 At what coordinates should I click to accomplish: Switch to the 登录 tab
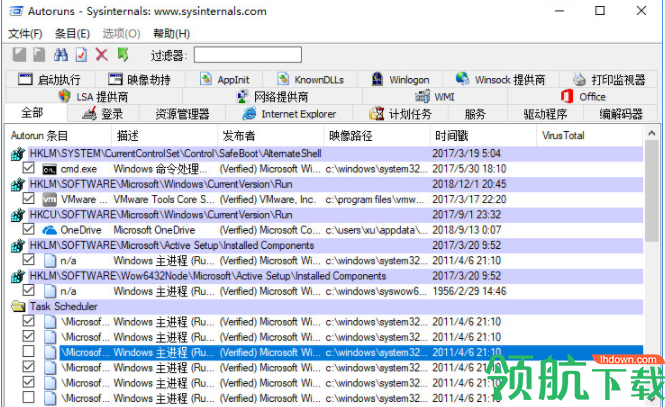102,114
